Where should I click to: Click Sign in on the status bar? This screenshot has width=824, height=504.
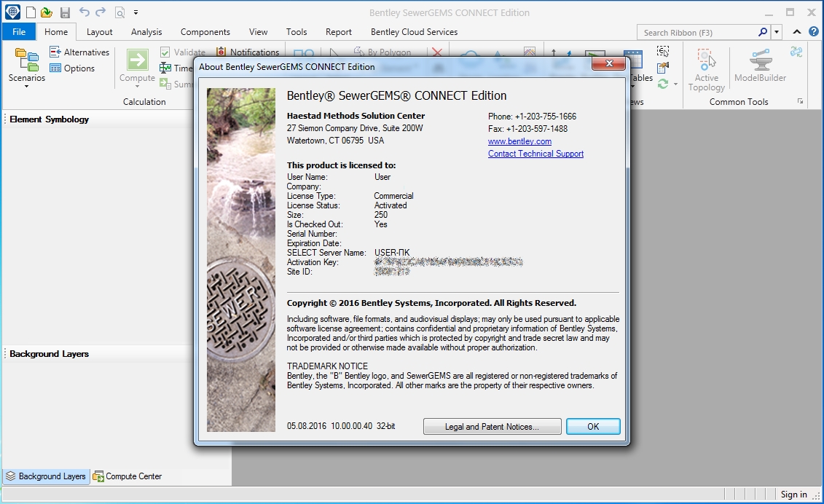pos(793,494)
